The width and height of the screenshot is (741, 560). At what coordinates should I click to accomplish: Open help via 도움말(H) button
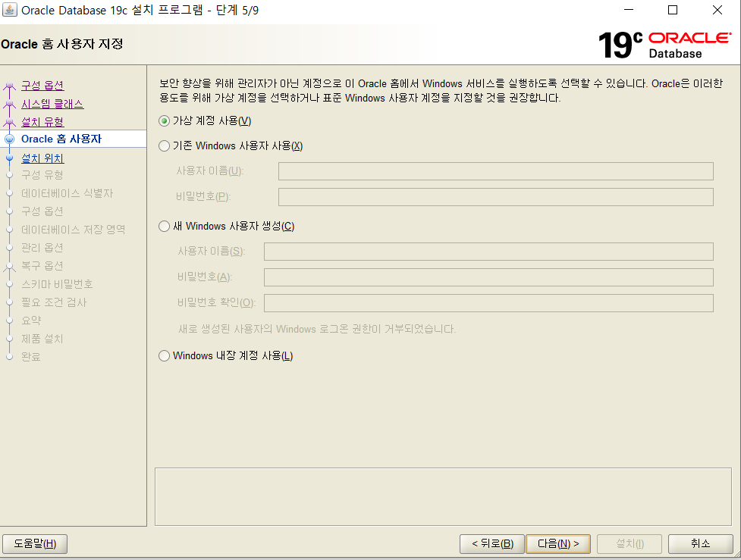(35, 544)
